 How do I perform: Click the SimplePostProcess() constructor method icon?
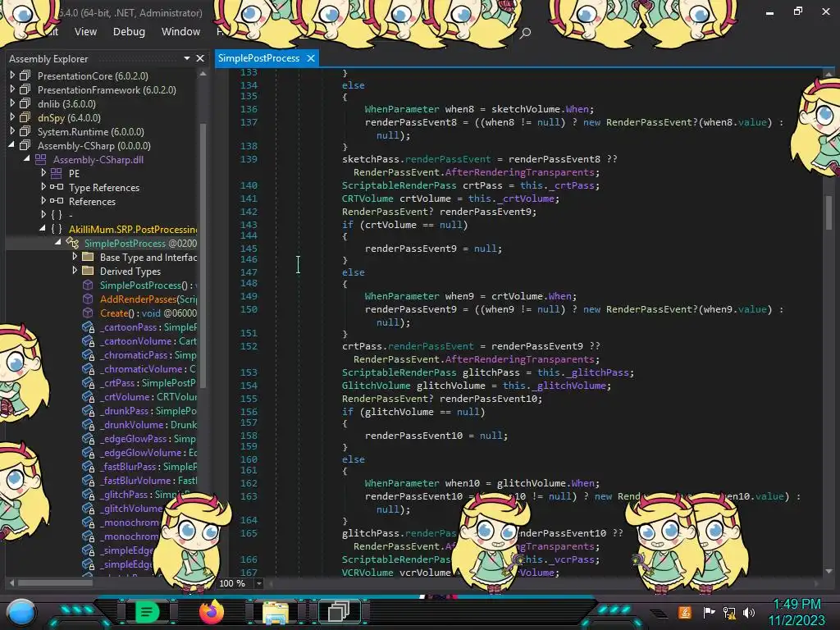click(88, 285)
